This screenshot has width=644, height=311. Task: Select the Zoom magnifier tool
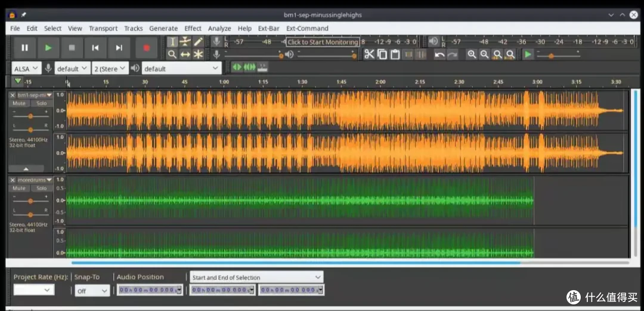[172, 54]
